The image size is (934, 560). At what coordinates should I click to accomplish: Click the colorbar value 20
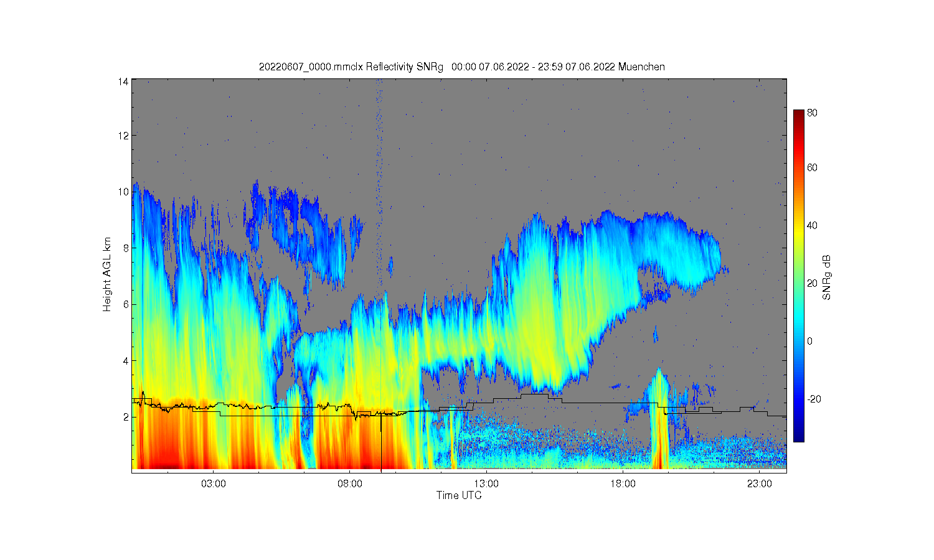click(812, 283)
